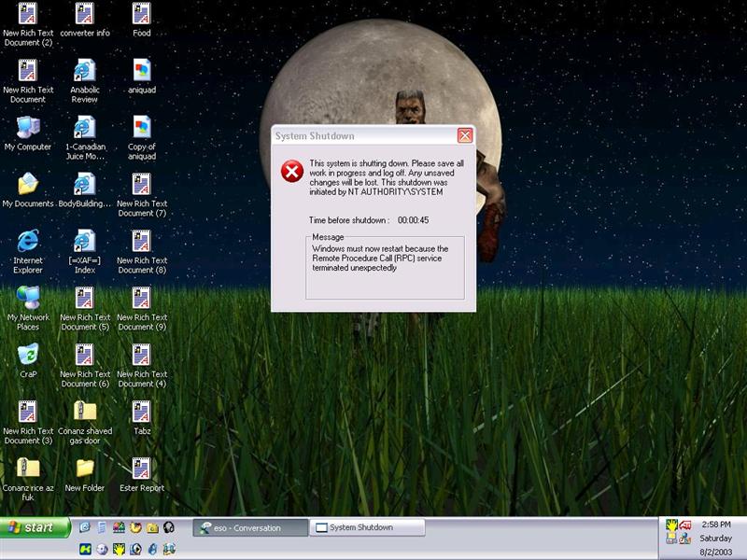Select the Conanz shaved gas door folder
The width and height of the screenshot is (747, 560).
pos(85,423)
